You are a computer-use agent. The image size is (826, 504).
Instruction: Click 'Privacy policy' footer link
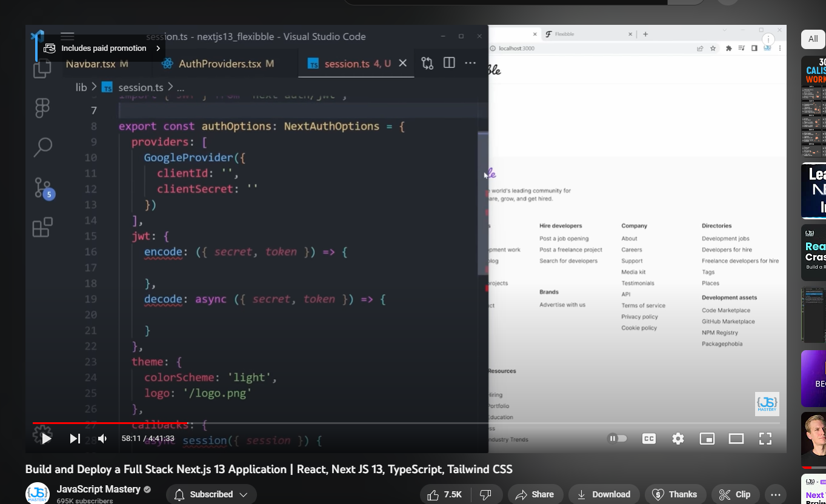[x=639, y=317]
